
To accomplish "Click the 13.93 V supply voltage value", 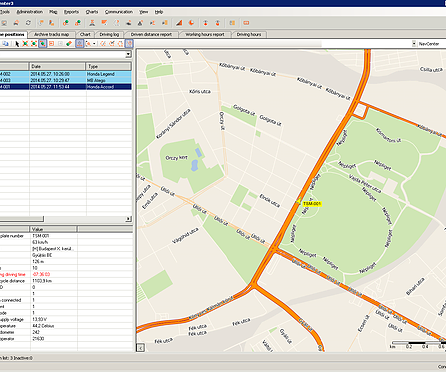I will tap(39, 319).
